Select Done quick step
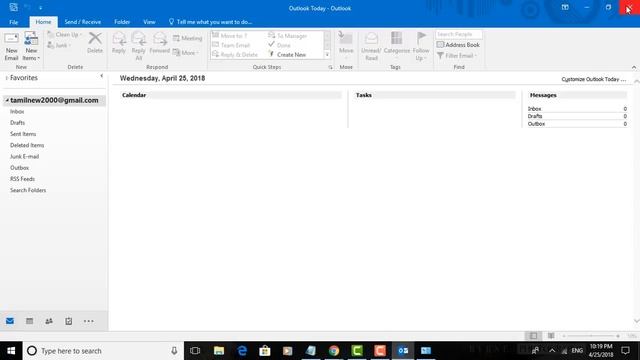Viewport: 640px width, 360px height. click(279, 45)
